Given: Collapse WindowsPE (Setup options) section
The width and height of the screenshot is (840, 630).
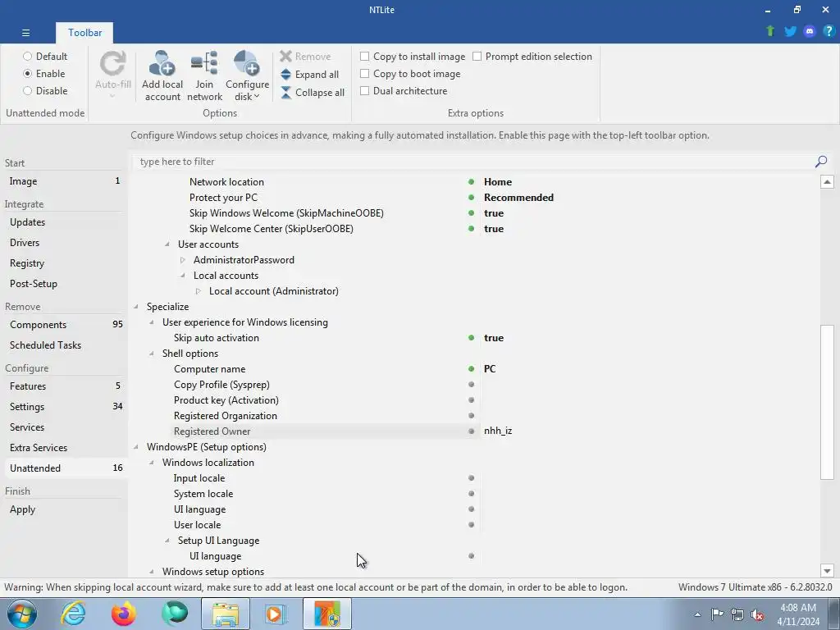Looking at the screenshot, I should [x=136, y=447].
